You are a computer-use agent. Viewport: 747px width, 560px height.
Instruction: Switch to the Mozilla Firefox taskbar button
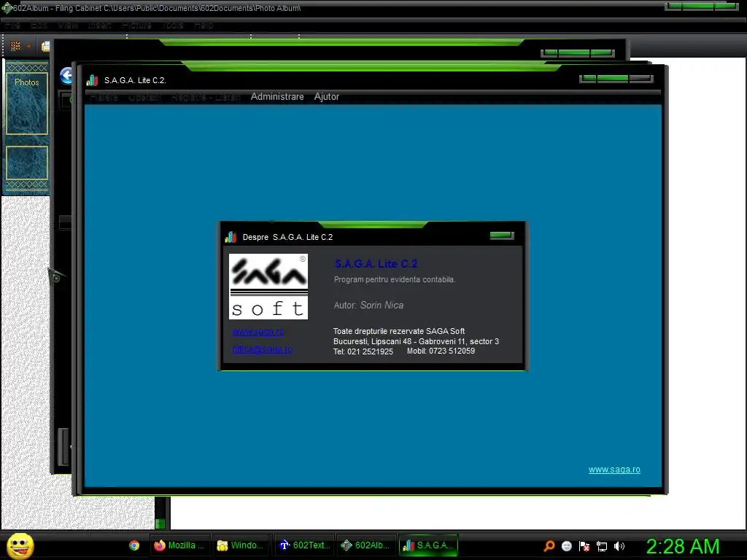click(x=179, y=545)
